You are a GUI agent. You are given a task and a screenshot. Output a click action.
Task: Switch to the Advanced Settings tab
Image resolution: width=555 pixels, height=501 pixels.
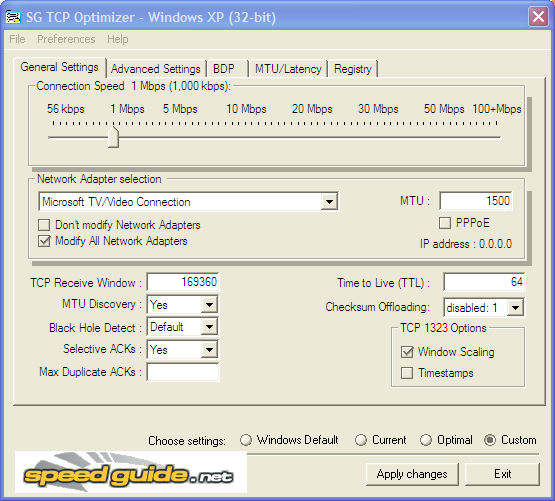tap(156, 69)
